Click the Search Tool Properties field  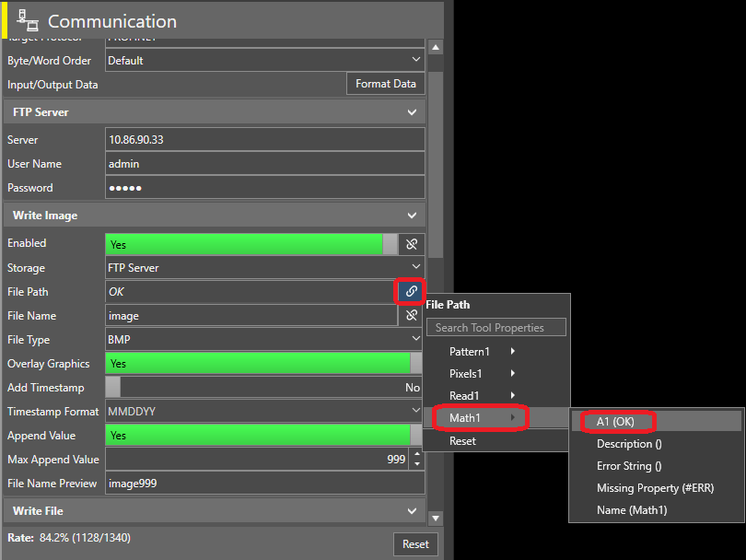pyautogui.click(x=496, y=328)
